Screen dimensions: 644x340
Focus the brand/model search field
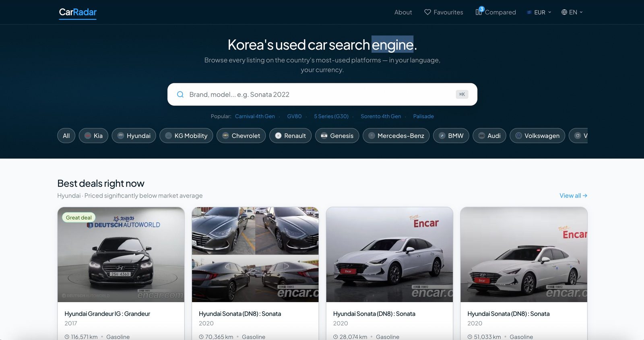tap(322, 95)
